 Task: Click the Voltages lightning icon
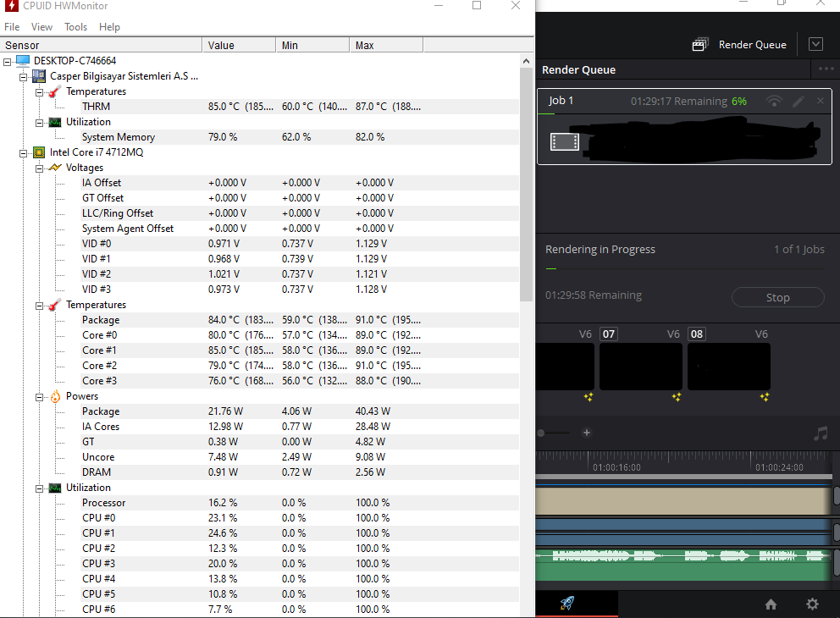[x=55, y=168]
